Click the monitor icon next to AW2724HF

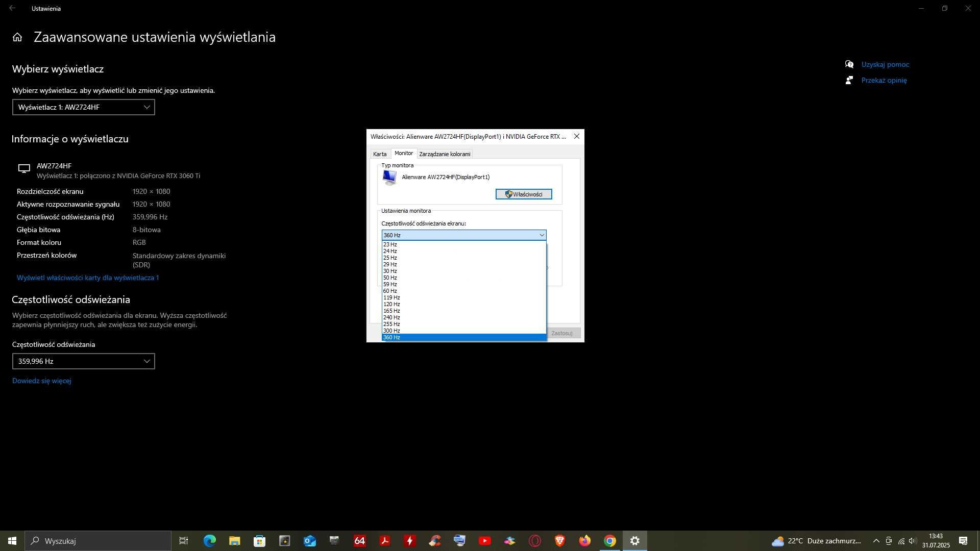pos(24,168)
